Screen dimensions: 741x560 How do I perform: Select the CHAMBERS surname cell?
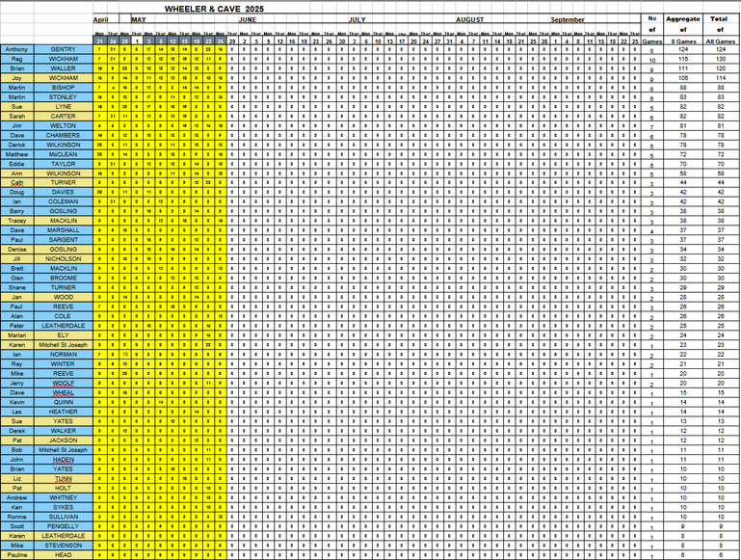pyautogui.click(x=64, y=135)
